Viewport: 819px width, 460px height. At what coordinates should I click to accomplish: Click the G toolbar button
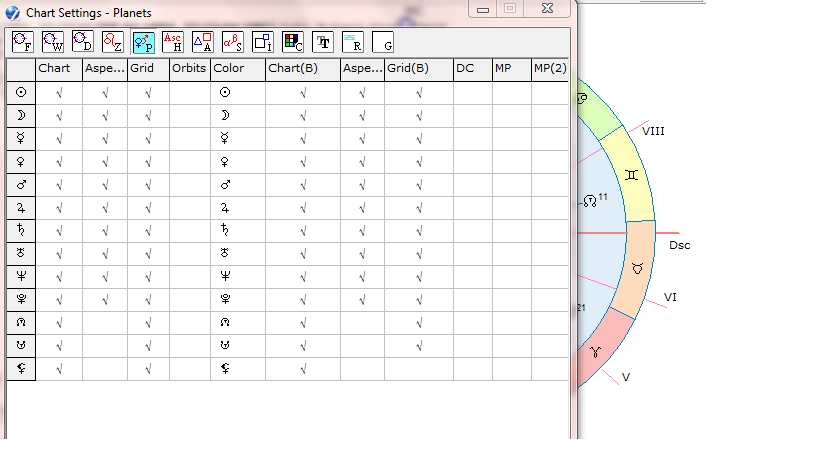[x=382, y=41]
